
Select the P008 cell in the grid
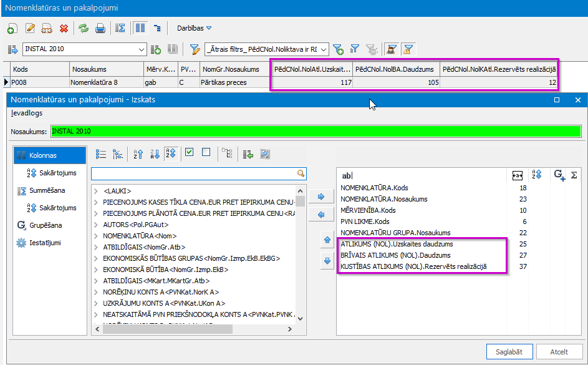click(x=40, y=82)
